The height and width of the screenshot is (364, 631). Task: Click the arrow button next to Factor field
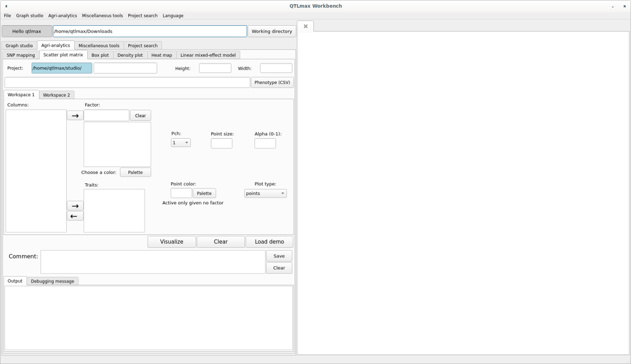coord(75,116)
